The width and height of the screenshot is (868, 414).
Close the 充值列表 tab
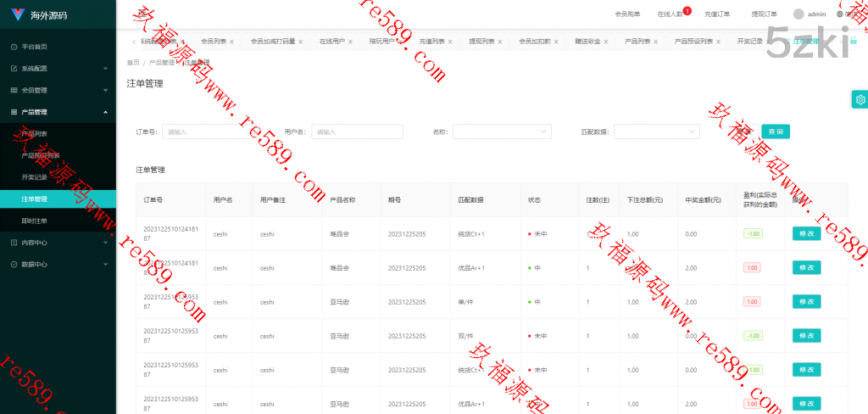(449, 41)
